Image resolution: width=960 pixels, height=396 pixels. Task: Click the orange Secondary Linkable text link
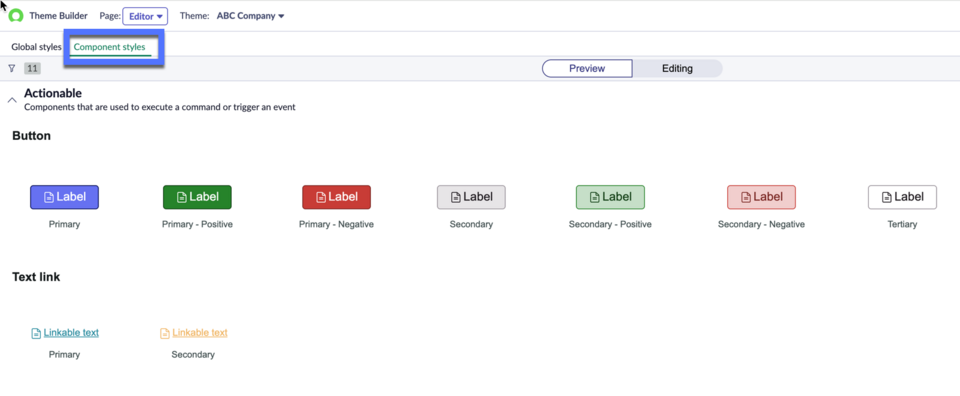click(200, 333)
